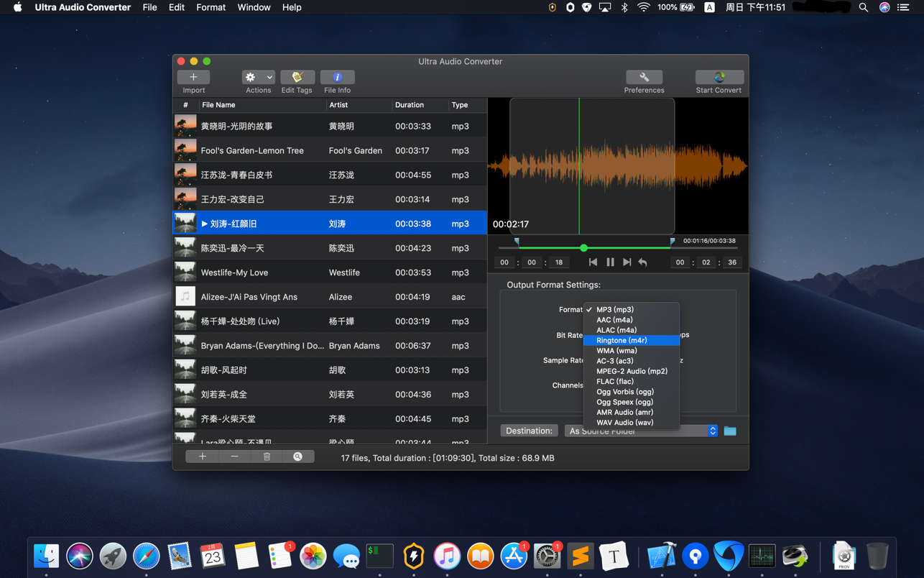Open the Format menu in menu bar
924x578 pixels.
pos(211,7)
